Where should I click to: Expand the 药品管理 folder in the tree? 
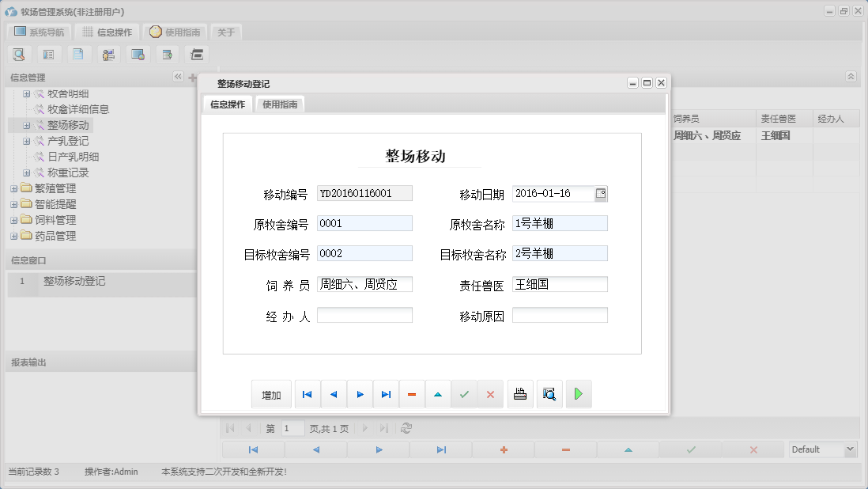[14, 236]
